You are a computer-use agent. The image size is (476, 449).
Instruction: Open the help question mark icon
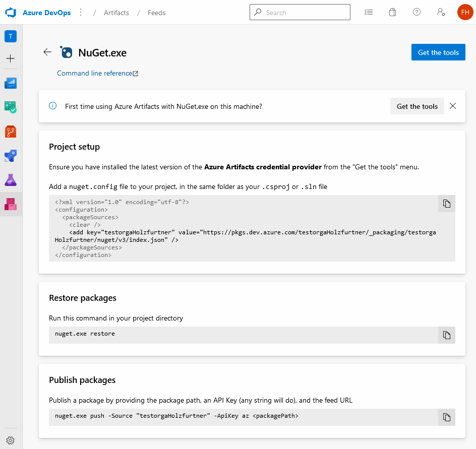pyautogui.click(x=416, y=12)
